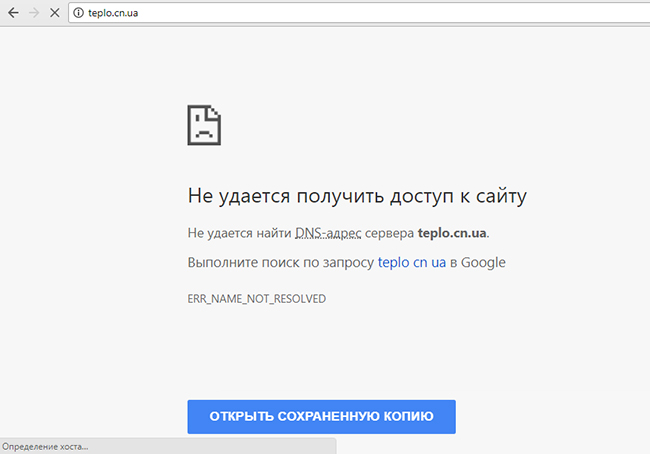Click the sad page error icon

click(204, 125)
